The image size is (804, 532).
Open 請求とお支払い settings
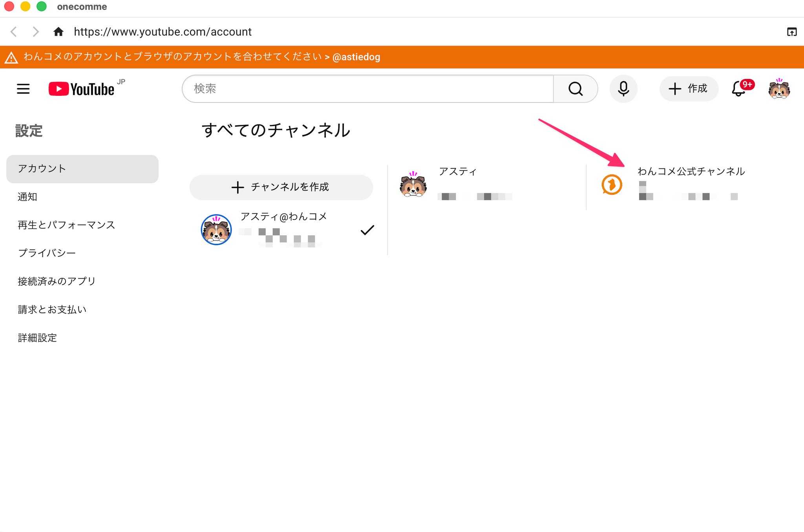coord(52,309)
